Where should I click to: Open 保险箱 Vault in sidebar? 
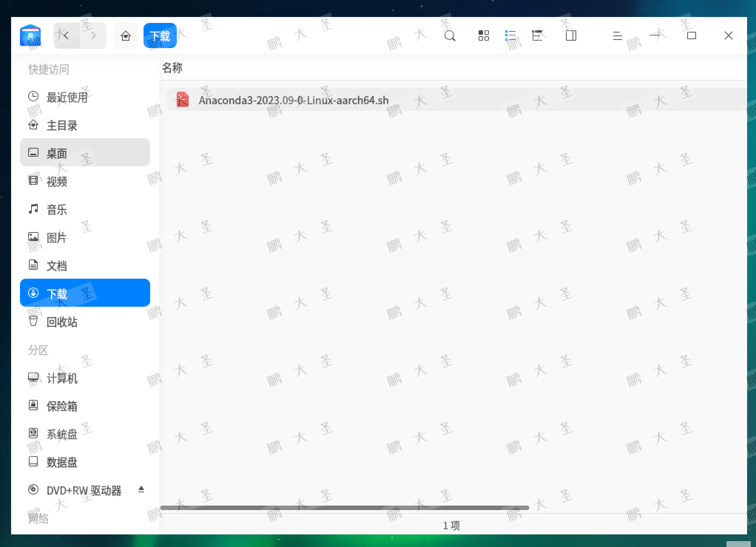[x=62, y=406]
